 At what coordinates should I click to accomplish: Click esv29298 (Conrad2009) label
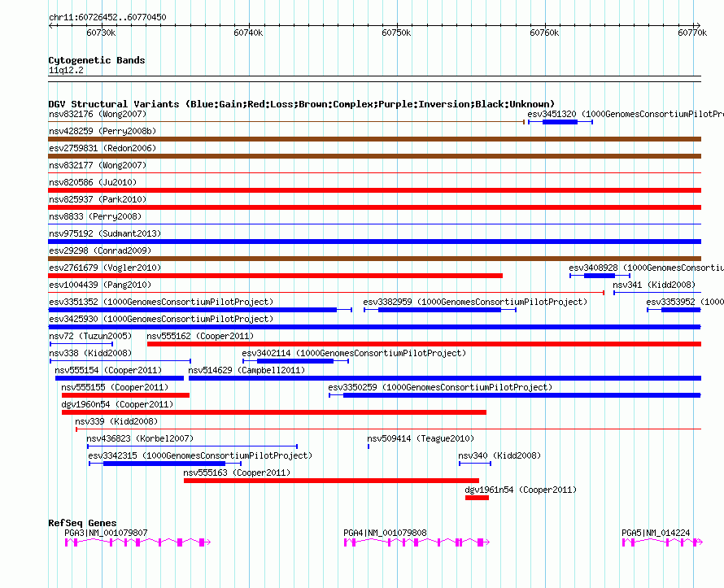[100, 250]
